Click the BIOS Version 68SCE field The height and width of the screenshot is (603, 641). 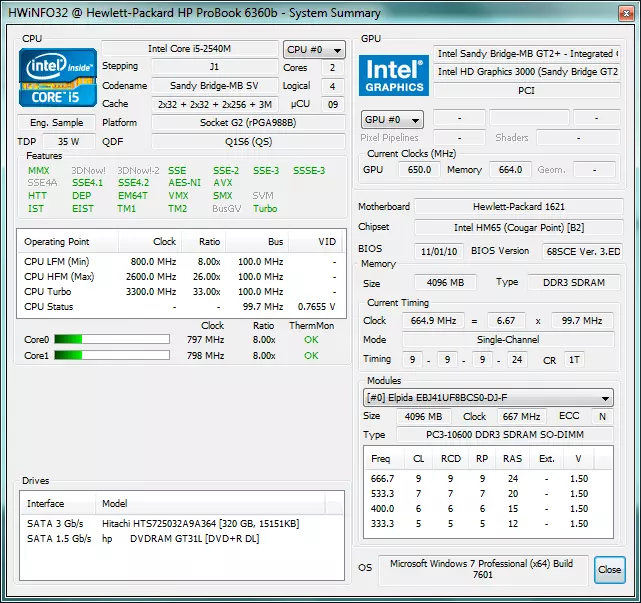pos(583,251)
